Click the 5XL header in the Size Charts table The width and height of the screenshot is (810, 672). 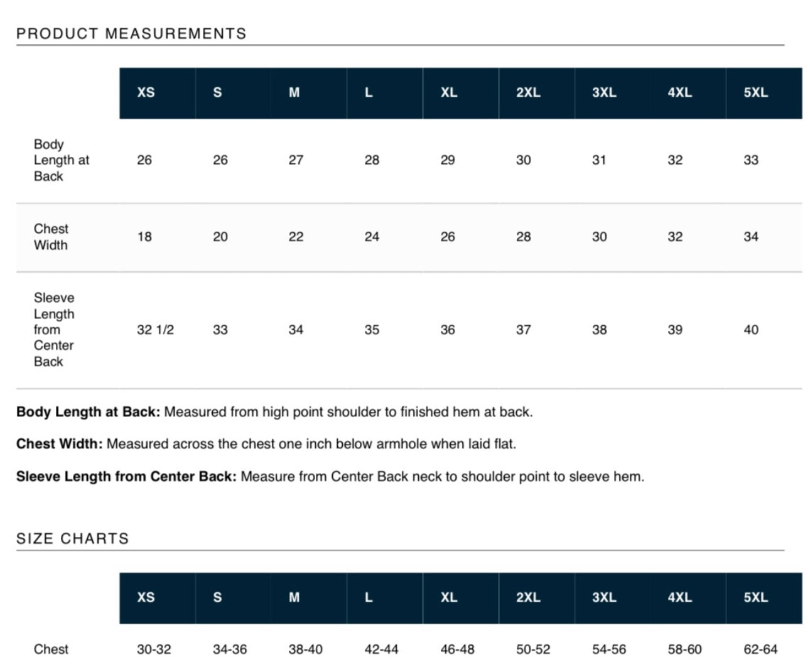(x=755, y=597)
